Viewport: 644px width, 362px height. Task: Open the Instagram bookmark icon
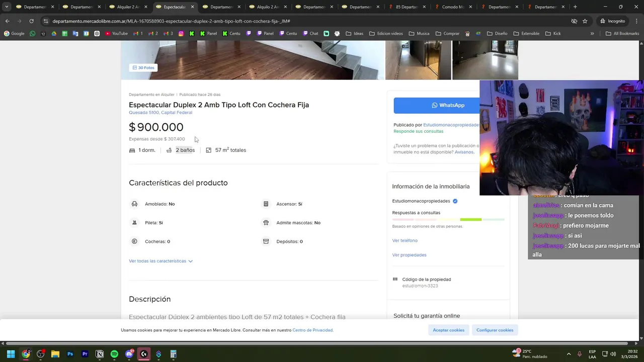181,34
